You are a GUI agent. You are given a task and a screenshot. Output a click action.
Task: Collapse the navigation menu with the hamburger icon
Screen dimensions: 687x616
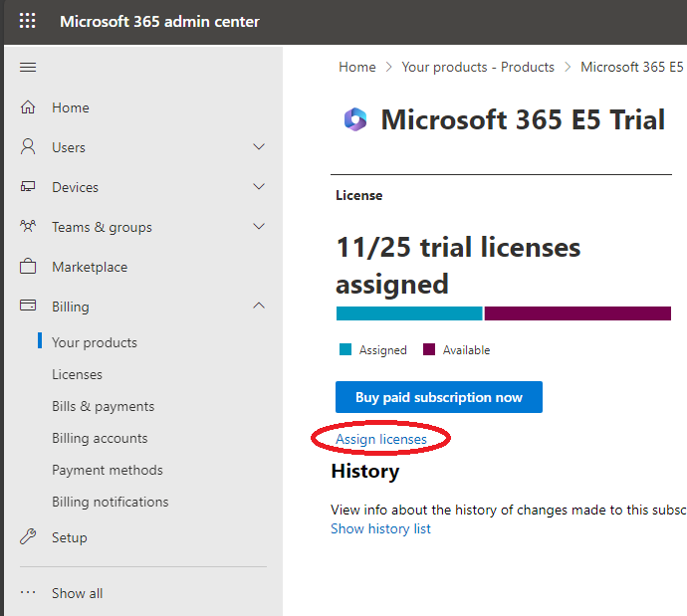[28, 68]
